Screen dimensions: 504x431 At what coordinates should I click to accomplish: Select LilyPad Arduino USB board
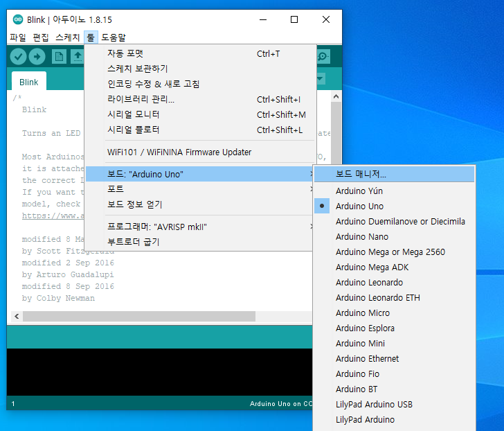(394, 404)
